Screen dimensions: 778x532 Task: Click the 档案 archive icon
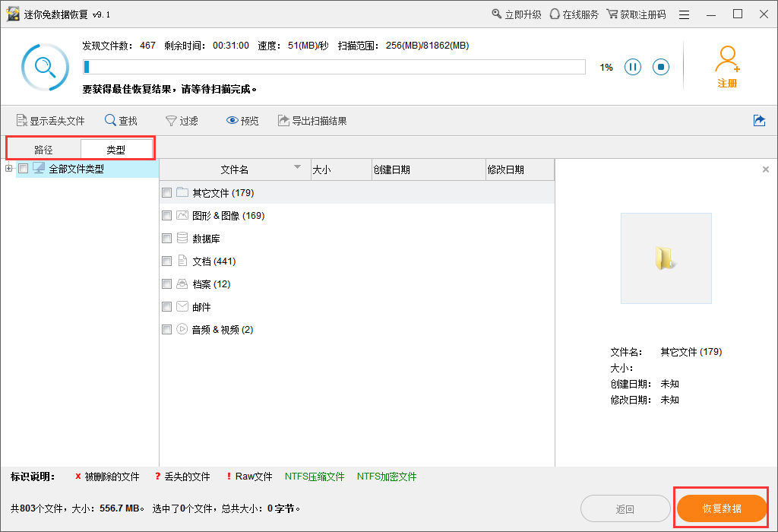(182, 283)
